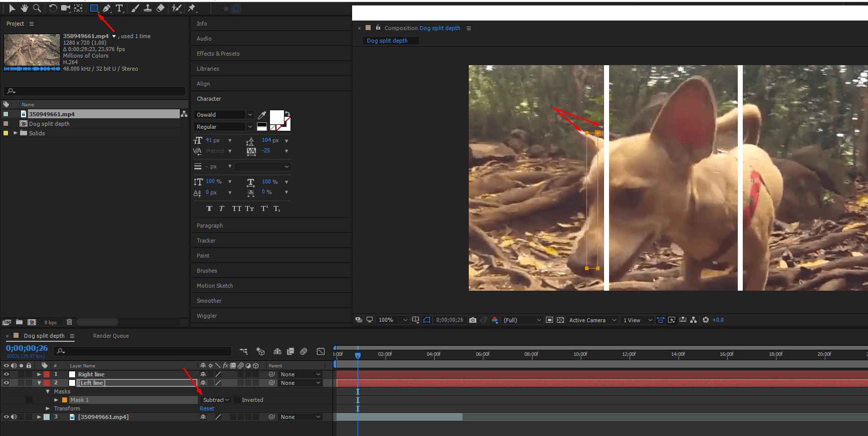Click the interpret footage icon in Project panel
868x436 pixels.
pyautogui.click(x=7, y=322)
